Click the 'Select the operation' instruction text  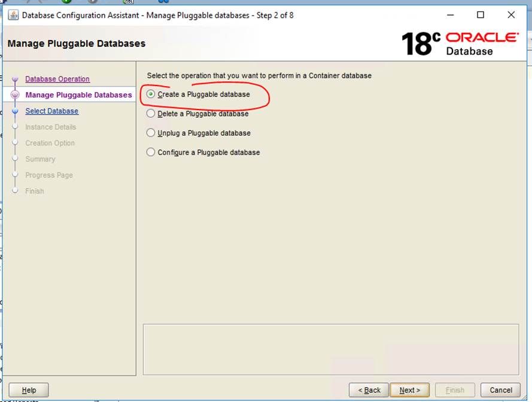tap(259, 75)
